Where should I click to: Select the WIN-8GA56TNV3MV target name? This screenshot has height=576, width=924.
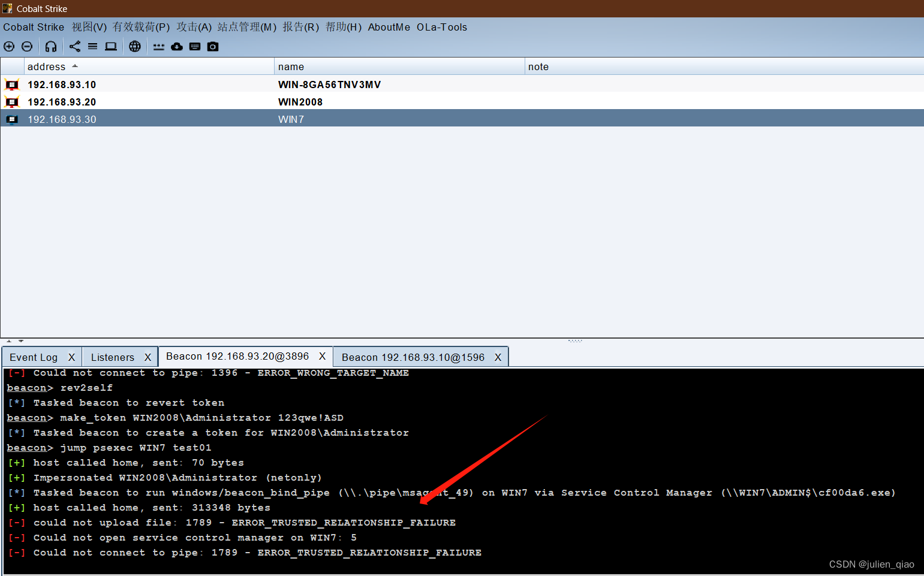click(329, 85)
